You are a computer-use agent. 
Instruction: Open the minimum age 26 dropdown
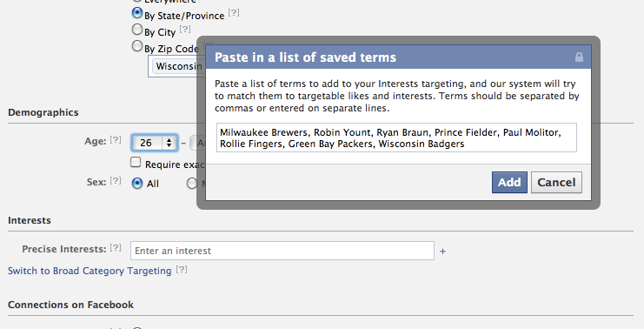click(155, 143)
